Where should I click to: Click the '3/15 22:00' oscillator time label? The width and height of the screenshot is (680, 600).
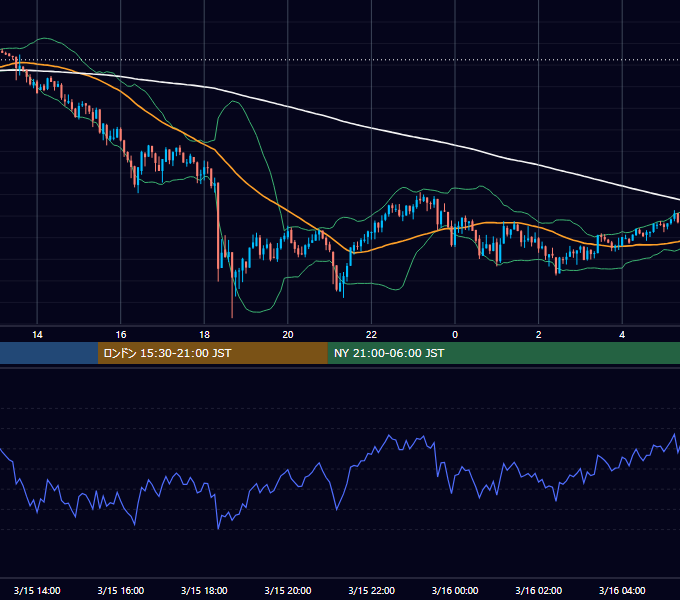coord(372,590)
